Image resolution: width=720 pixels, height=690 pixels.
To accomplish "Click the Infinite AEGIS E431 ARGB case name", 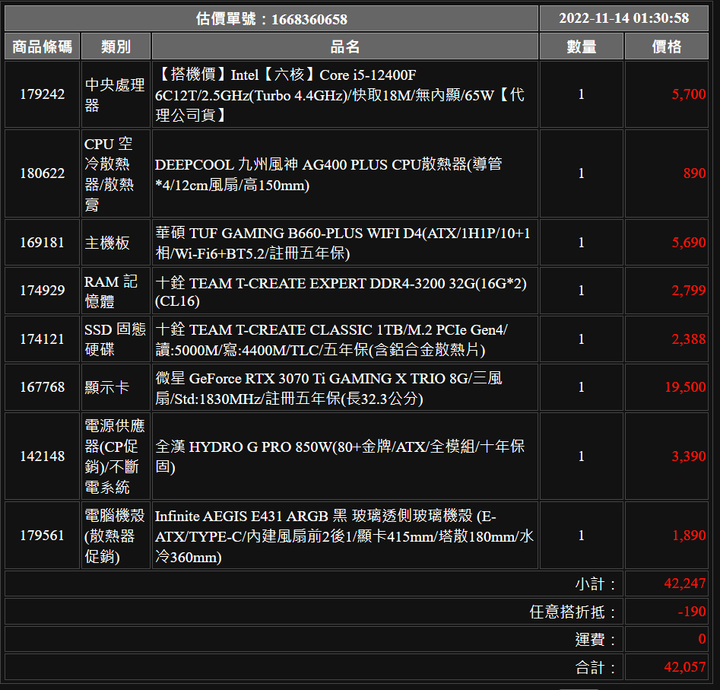I will [344, 536].
